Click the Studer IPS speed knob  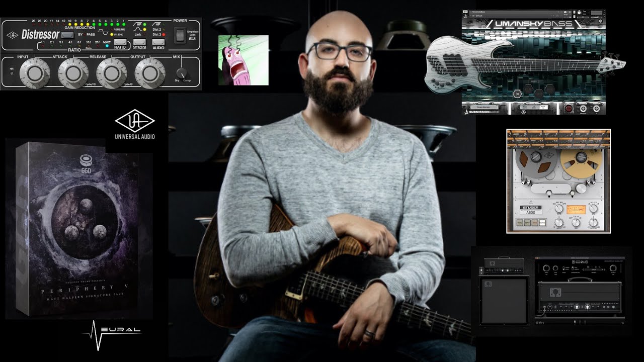coord(576,223)
